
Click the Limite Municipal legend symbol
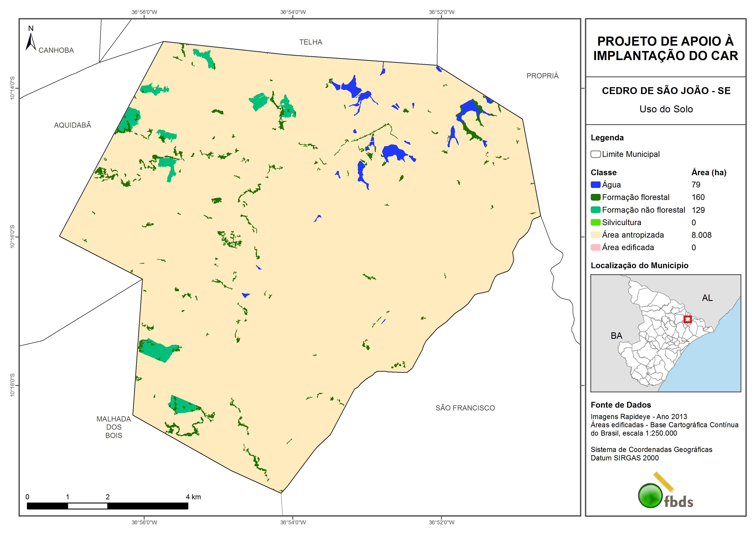coord(595,154)
